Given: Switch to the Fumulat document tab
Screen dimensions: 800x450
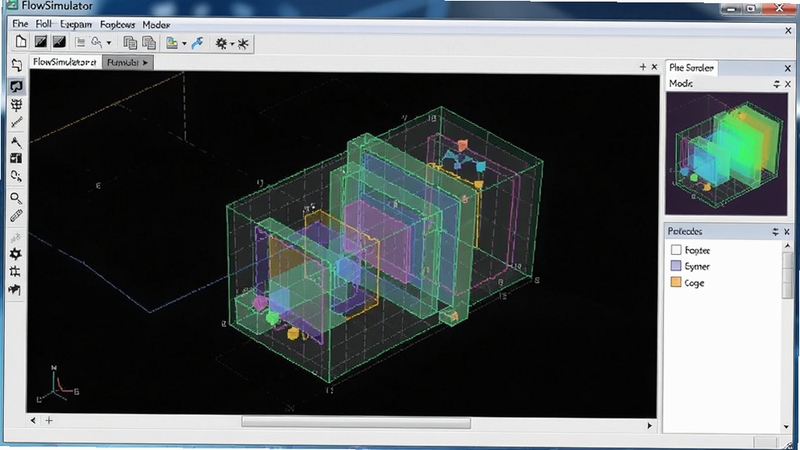Looking at the screenshot, I should [x=127, y=62].
